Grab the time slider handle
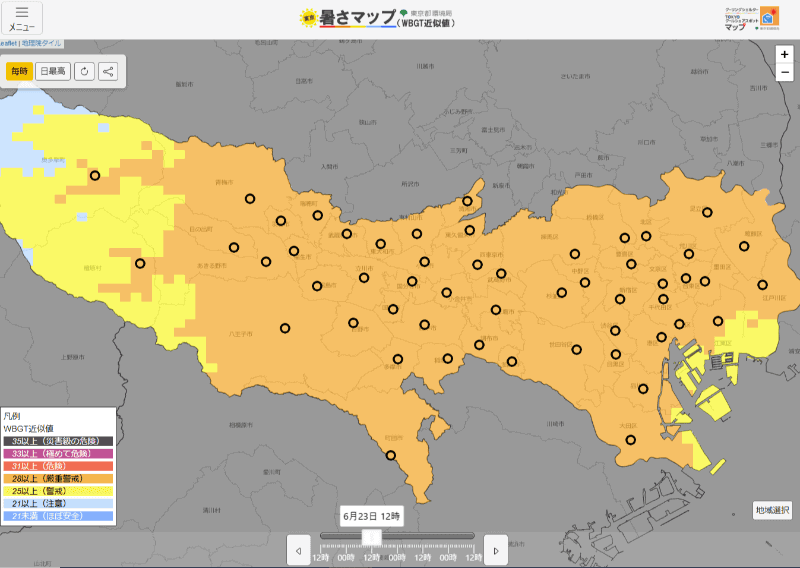The height and width of the screenshot is (568, 800). coord(371,537)
